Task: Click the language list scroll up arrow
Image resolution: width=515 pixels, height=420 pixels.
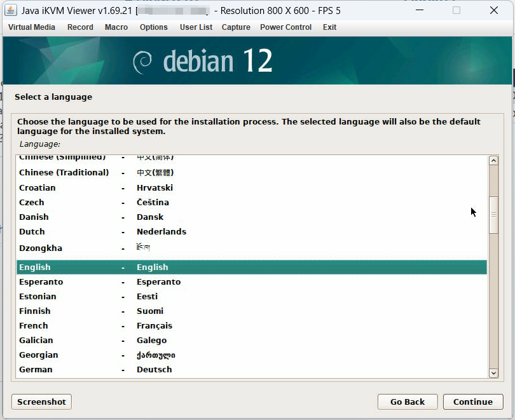Action: (493, 161)
